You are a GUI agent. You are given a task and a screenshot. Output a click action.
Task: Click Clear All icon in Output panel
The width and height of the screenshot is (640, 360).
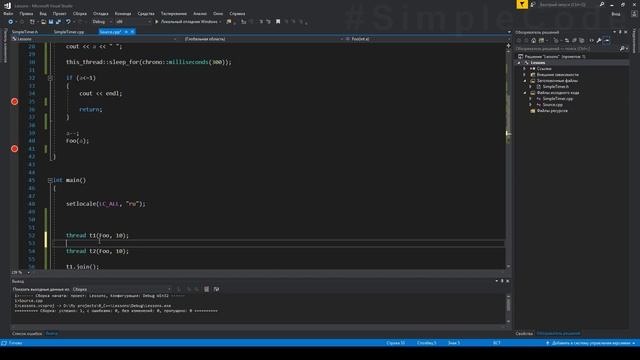coord(207,289)
